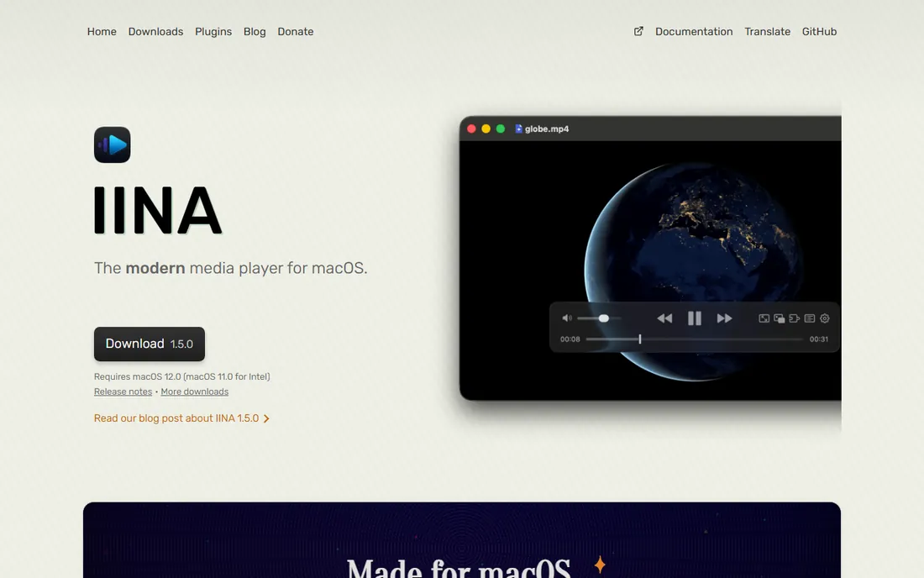Screen dimensions: 924x578
Task: Click the playback progress bar marker
Action: [640, 339]
